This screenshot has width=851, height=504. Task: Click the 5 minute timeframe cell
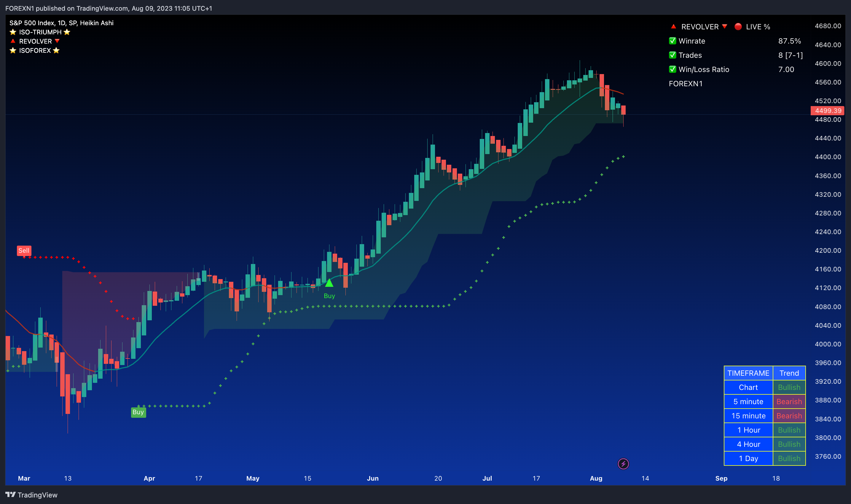coord(748,401)
